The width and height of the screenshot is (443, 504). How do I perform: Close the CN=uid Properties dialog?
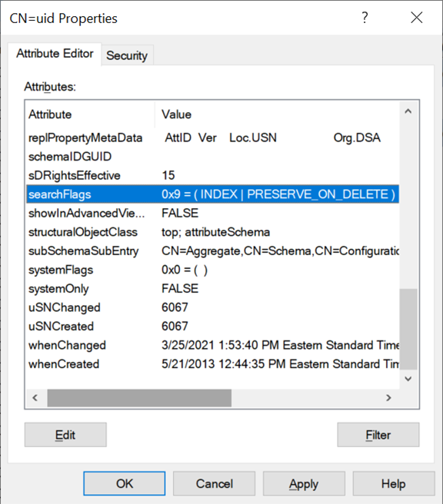[x=416, y=18]
